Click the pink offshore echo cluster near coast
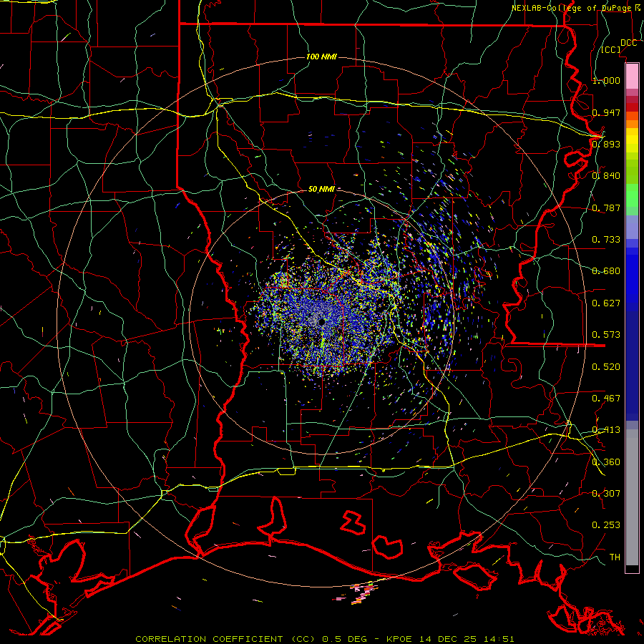The image size is (644, 644). [x=361, y=593]
